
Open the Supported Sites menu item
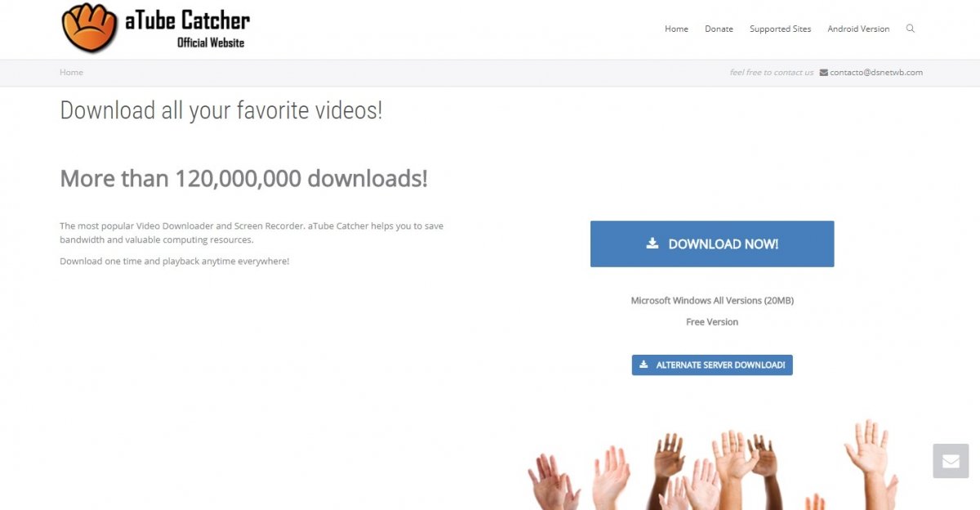pyautogui.click(x=781, y=29)
